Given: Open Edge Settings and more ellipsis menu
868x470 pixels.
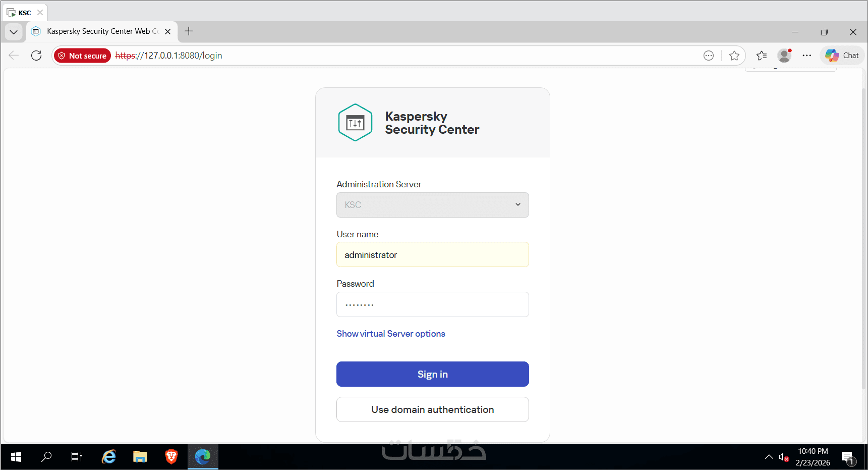Looking at the screenshot, I should [x=807, y=56].
